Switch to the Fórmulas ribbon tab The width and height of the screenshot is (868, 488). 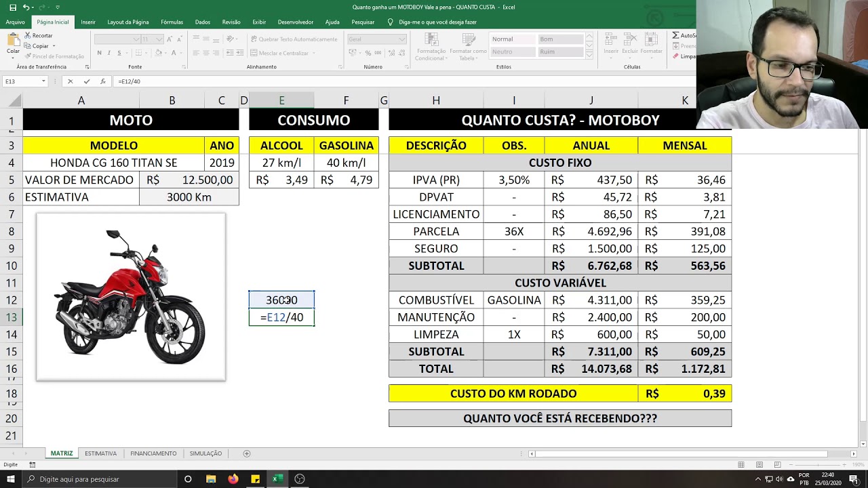coord(172,22)
